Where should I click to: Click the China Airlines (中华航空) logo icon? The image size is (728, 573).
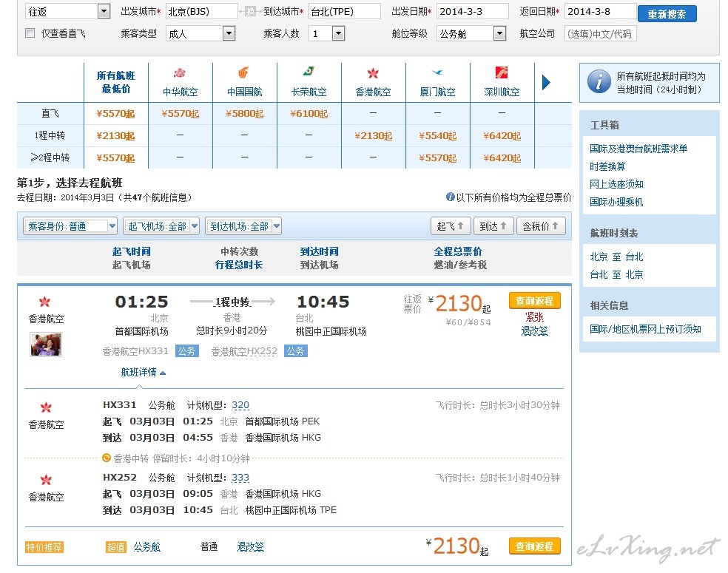click(x=180, y=73)
